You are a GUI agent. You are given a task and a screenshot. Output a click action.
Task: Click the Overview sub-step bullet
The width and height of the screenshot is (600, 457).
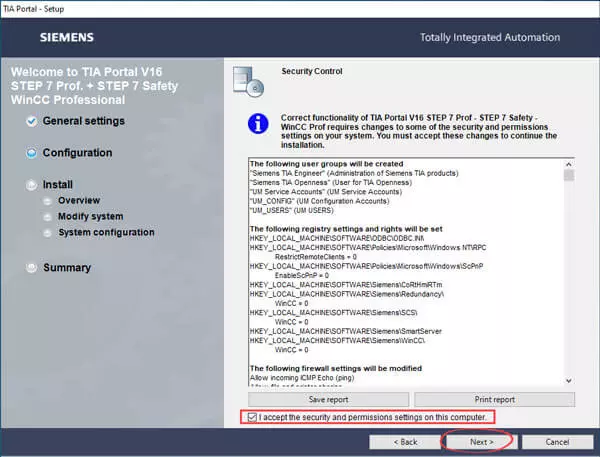coord(49,201)
